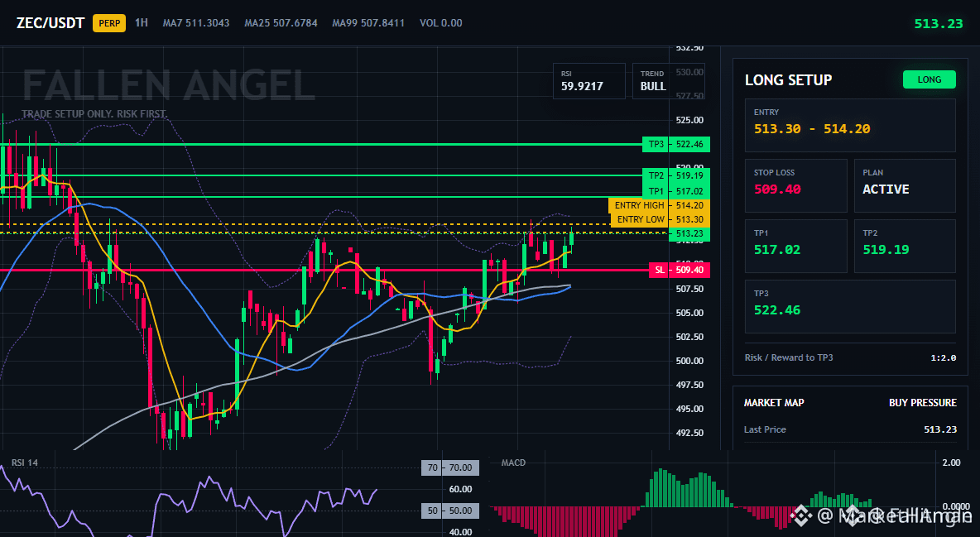
Task: Click the RSI 59.9217 box
Action: coord(588,80)
